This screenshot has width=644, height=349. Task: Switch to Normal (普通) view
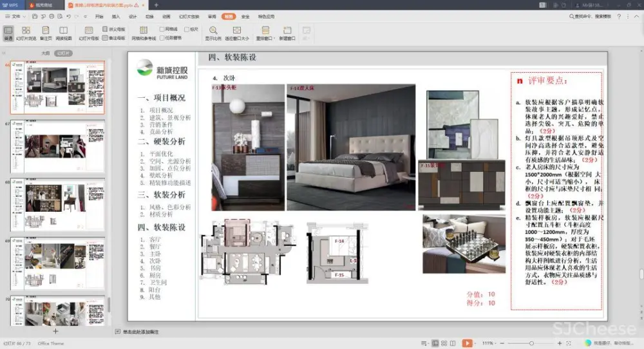pos(8,33)
